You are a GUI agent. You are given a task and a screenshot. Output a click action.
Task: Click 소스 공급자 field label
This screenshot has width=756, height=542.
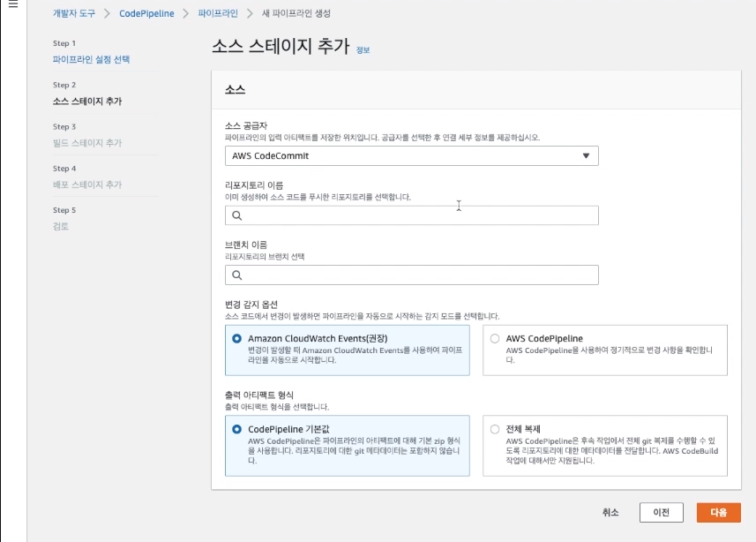pyautogui.click(x=246, y=125)
